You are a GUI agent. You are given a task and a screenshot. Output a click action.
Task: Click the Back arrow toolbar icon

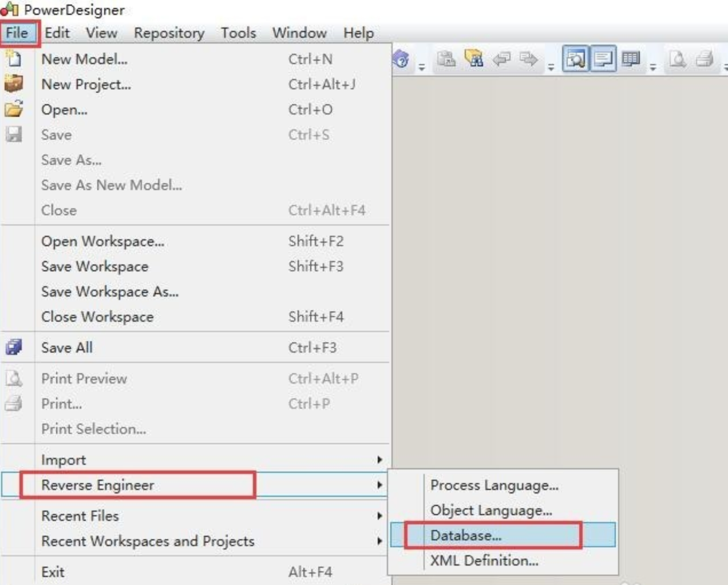click(x=502, y=58)
